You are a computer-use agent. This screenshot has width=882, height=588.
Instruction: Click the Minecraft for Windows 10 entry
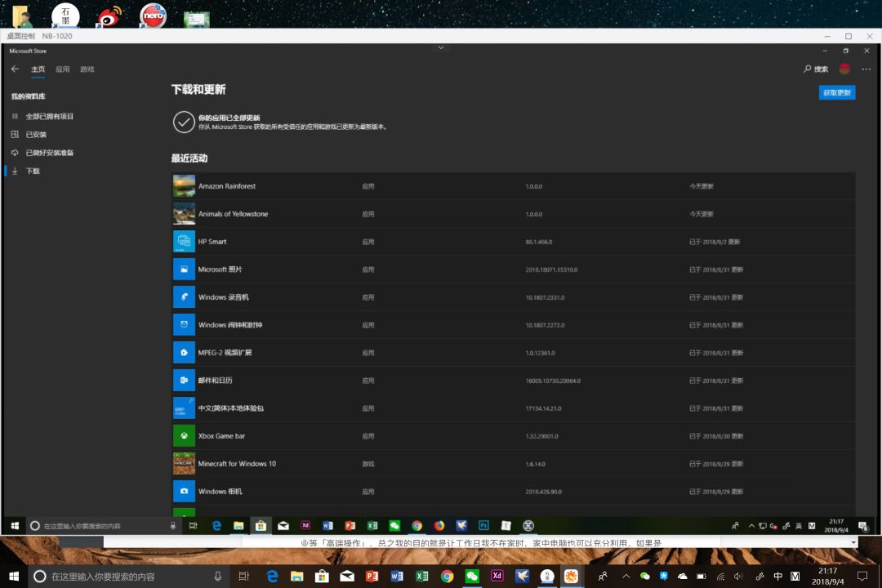237,464
